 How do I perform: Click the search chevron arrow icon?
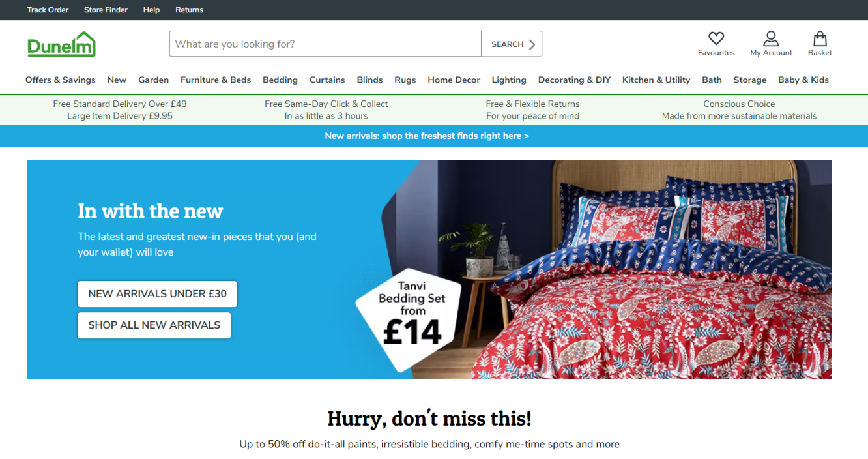coord(532,44)
